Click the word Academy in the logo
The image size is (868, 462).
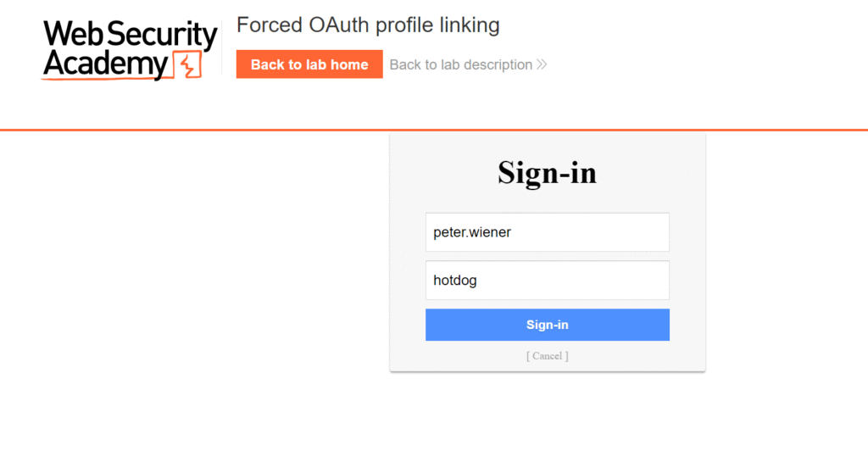pyautogui.click(x=105, y=64)
